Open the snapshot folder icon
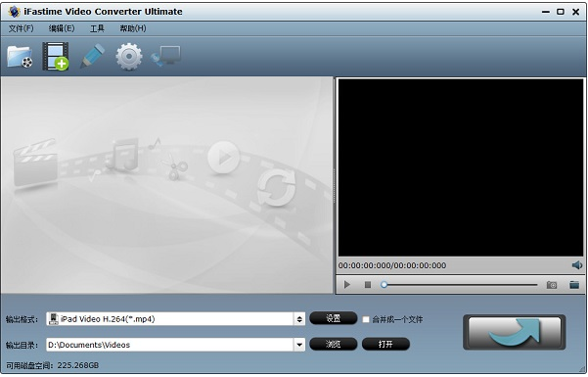588x377 pixels. (x=574, y=285)
